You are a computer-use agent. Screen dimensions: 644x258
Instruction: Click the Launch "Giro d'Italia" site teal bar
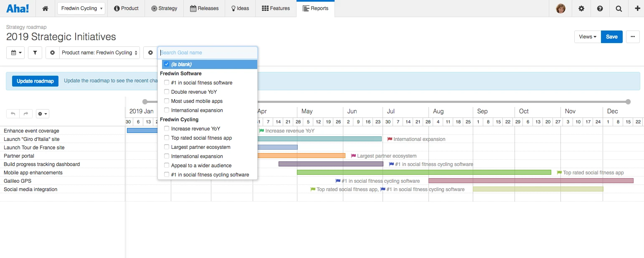tap(319, 139)
